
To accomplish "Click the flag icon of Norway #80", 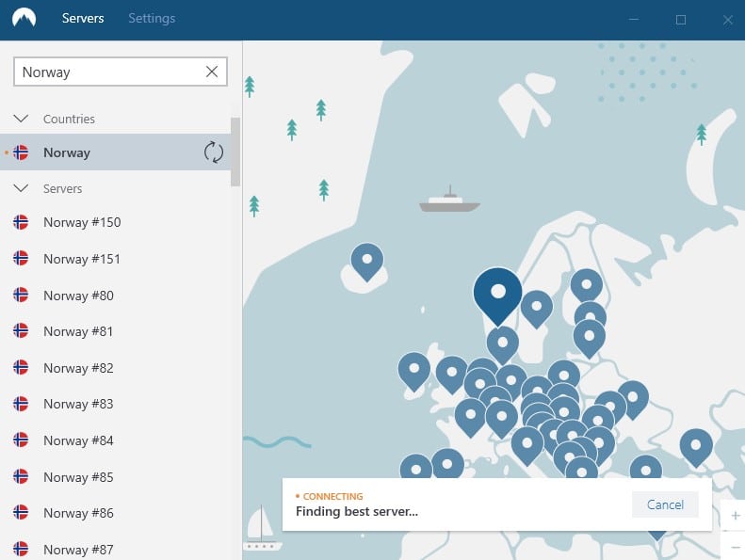I will (x=21, y=295).
